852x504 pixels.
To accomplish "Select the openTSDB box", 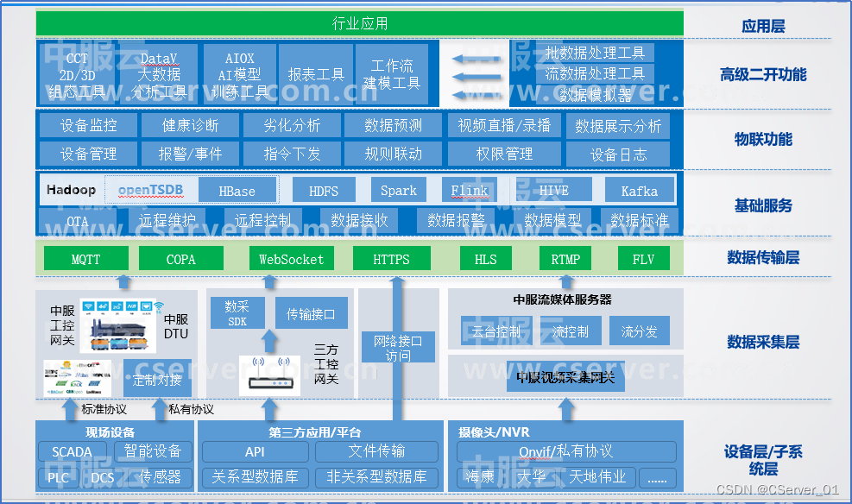I will pyautogui.click(x=150, y=190).
